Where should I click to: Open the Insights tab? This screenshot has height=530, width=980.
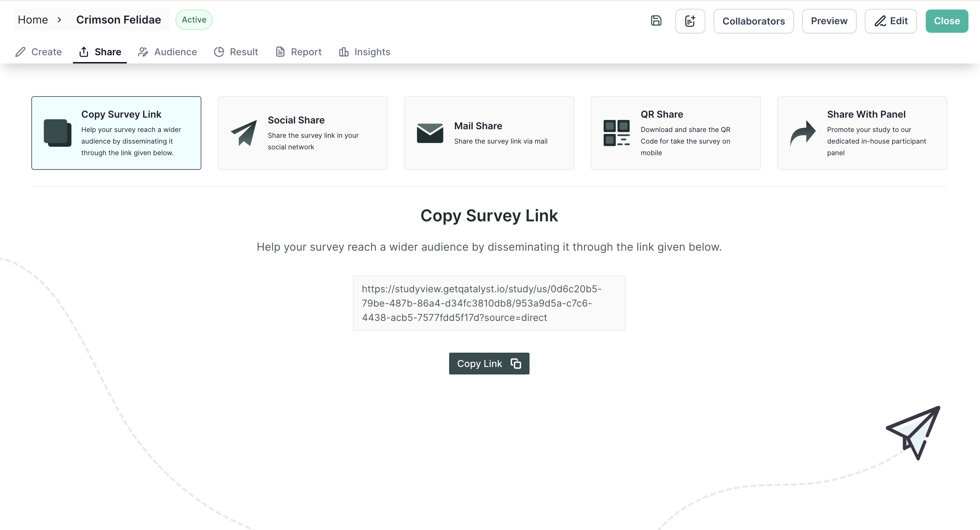(x=365, y=52)
